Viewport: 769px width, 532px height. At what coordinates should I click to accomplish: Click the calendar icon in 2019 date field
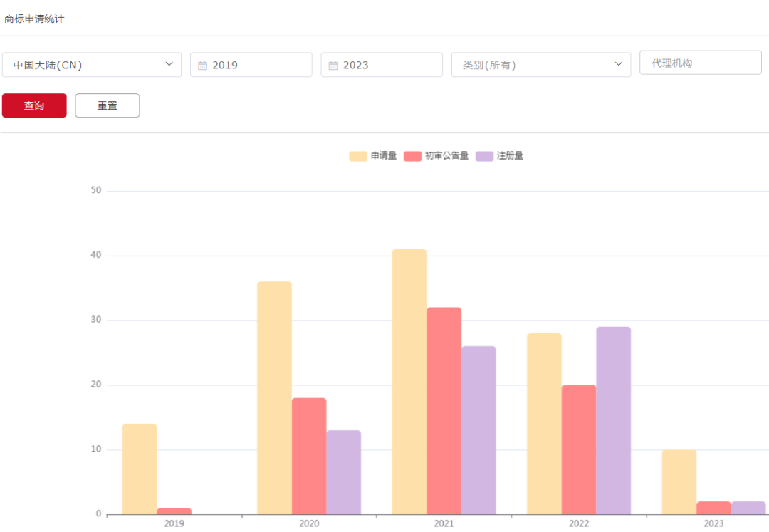coord(202,66)
